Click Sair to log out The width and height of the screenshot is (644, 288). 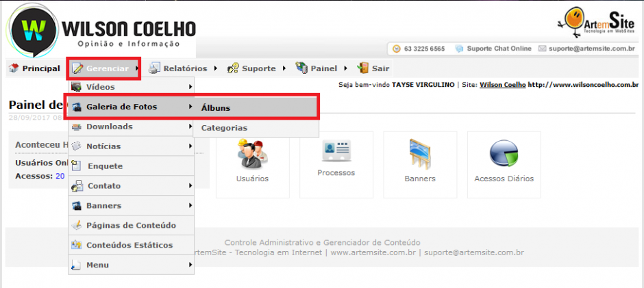[x=373, y=68]
